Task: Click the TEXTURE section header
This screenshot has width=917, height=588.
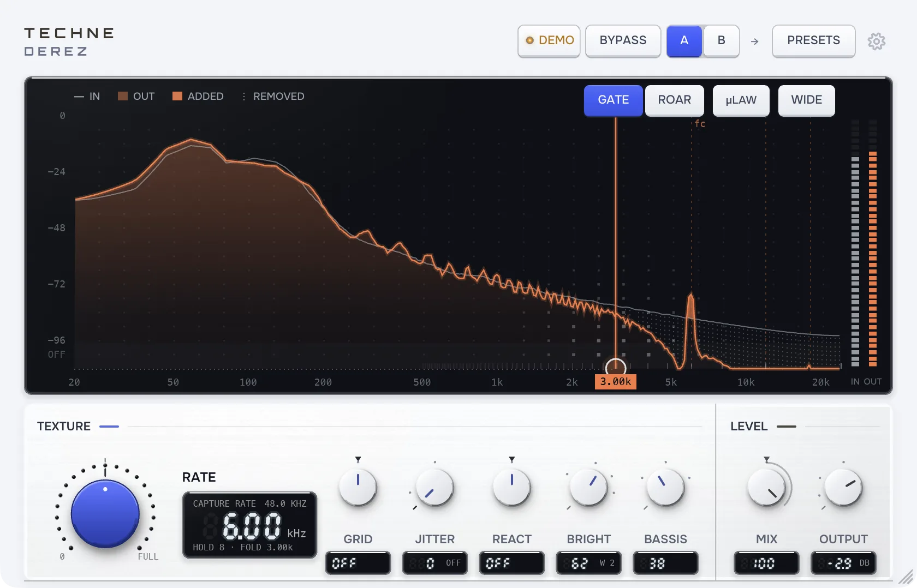Action: pos(64,427)
